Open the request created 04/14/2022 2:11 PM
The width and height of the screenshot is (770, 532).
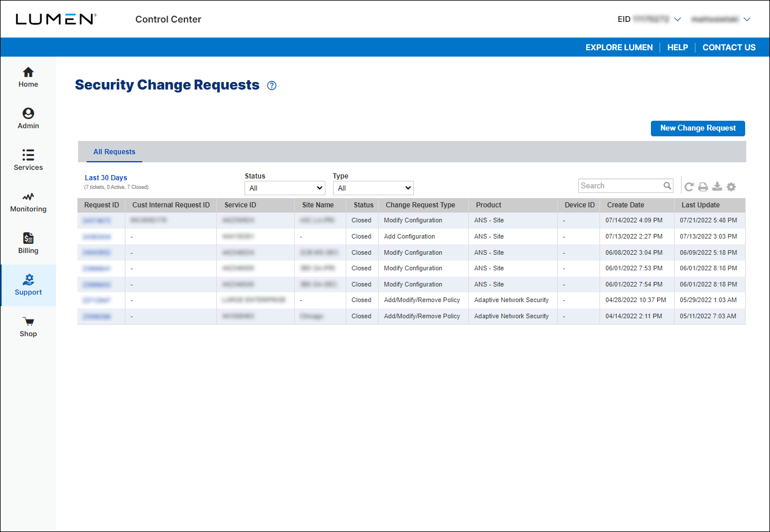click(97, 317)
